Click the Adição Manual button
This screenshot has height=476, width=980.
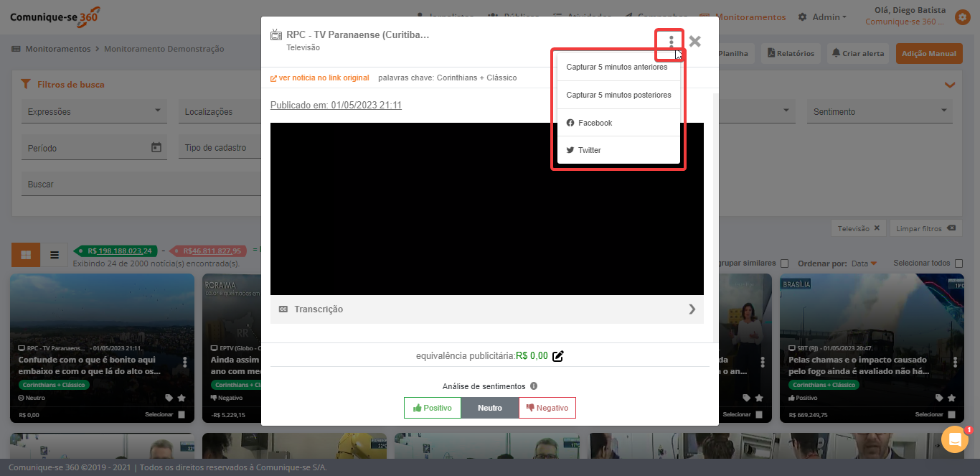click(x=929, y=53)
